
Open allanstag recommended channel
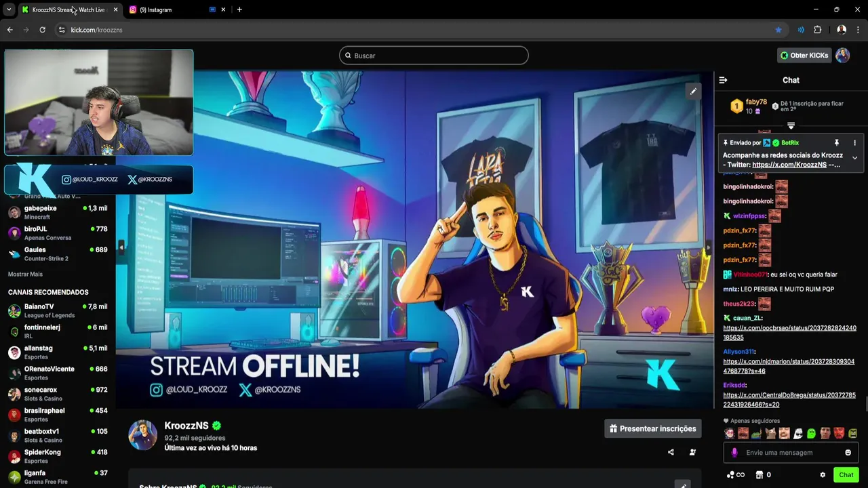point(58,352)
